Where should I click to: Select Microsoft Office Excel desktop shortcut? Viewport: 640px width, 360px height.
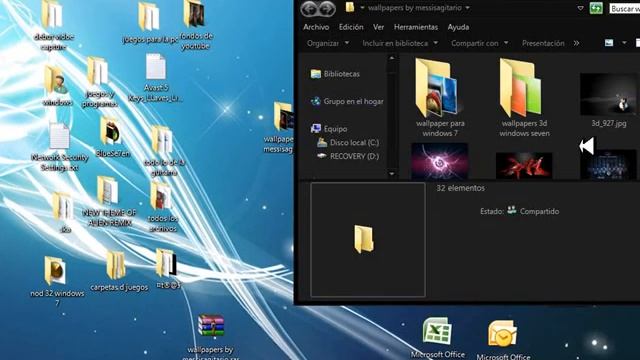tap(438, 338)
